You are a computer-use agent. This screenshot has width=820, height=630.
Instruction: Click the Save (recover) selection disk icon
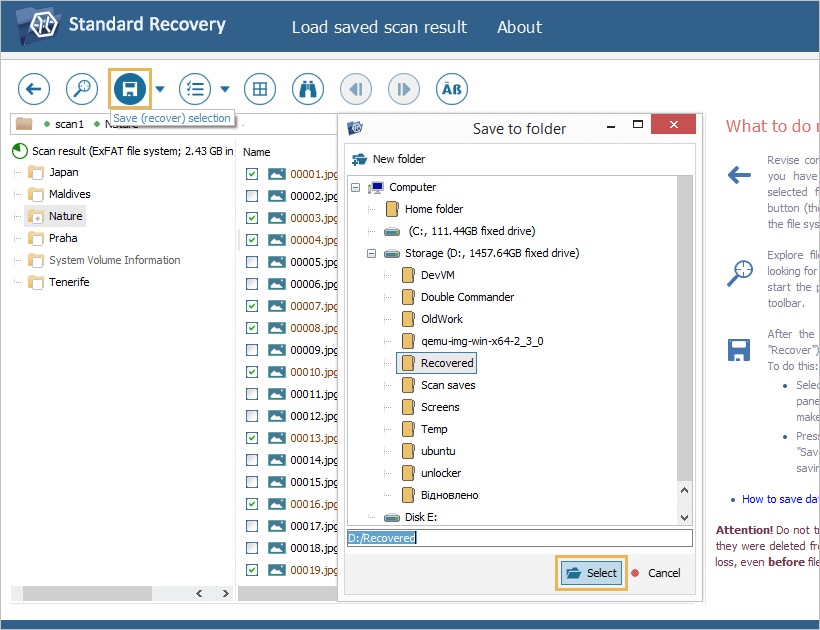129,89
